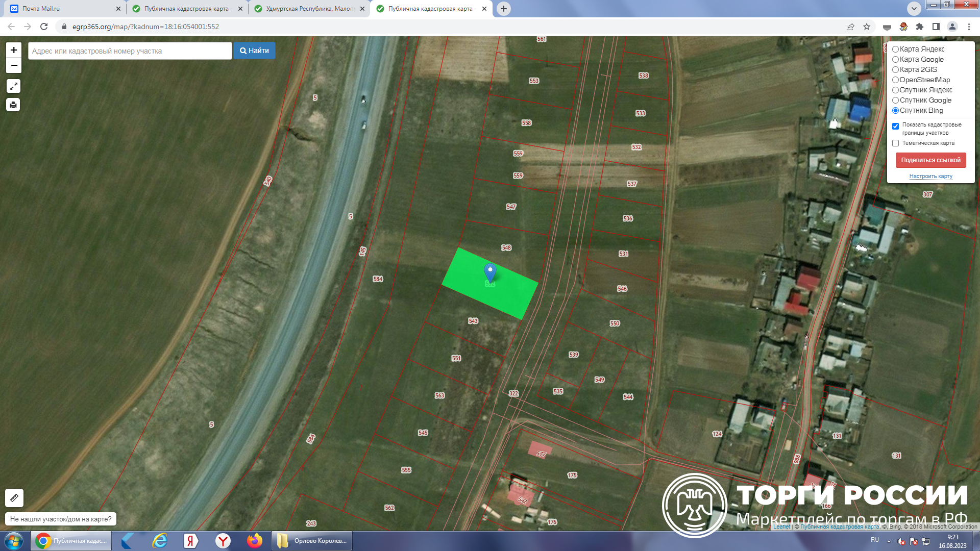Click the print map icon
Viewport: 980px width, 551px height.
pos(13,105)
